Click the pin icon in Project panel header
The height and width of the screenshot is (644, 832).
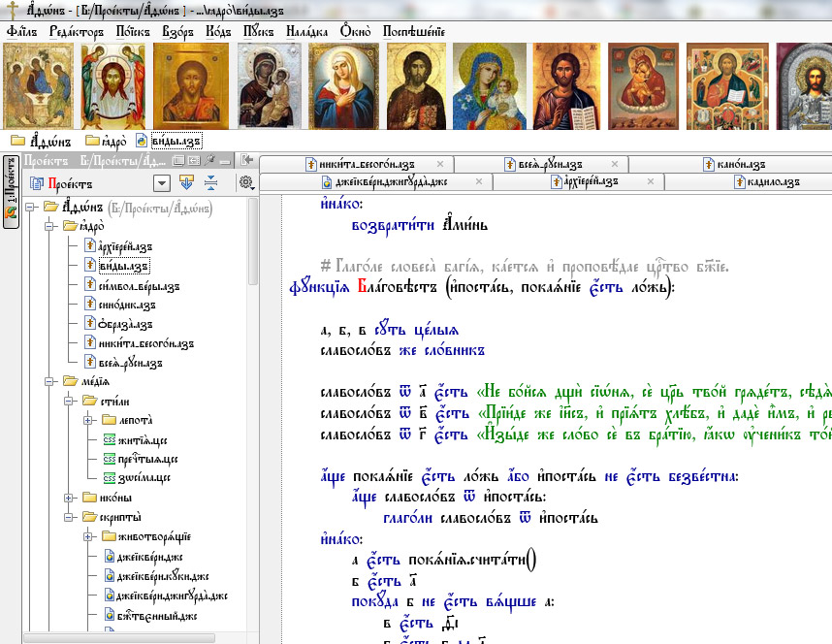(212, 160)
